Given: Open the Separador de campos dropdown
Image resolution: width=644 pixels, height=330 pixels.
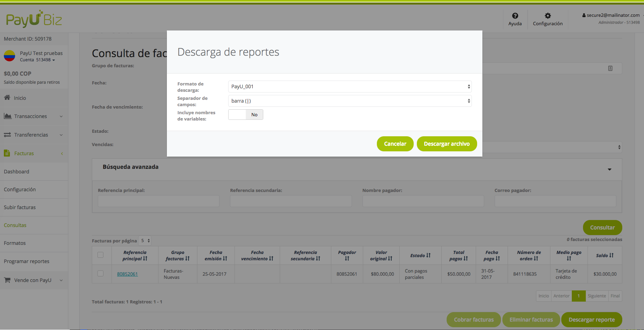Looking at the screenshot, I should 350,101.
